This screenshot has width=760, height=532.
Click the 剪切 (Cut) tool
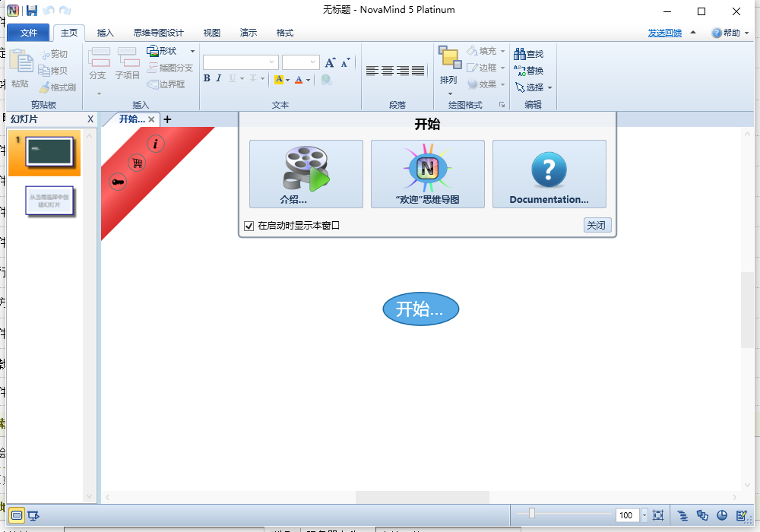point(53,54)
